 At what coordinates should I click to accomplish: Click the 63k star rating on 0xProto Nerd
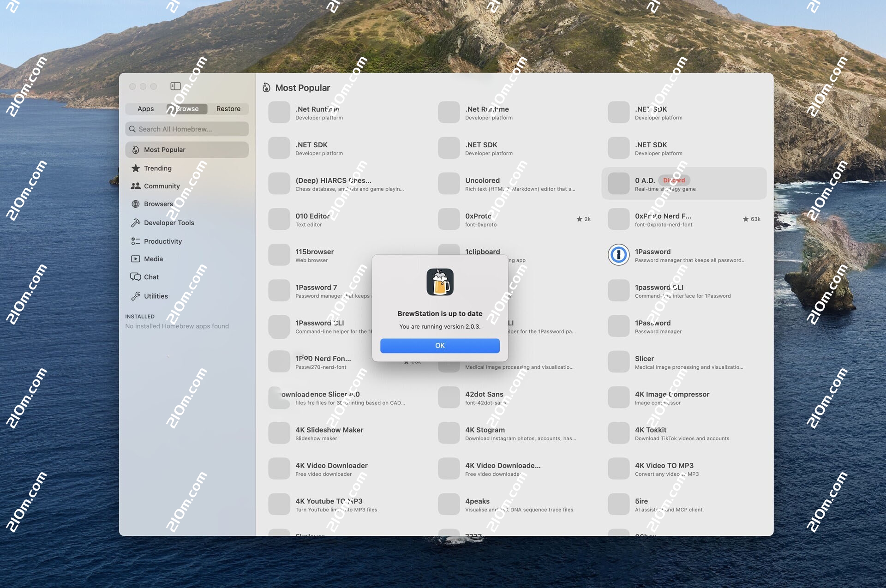point(752,219)
